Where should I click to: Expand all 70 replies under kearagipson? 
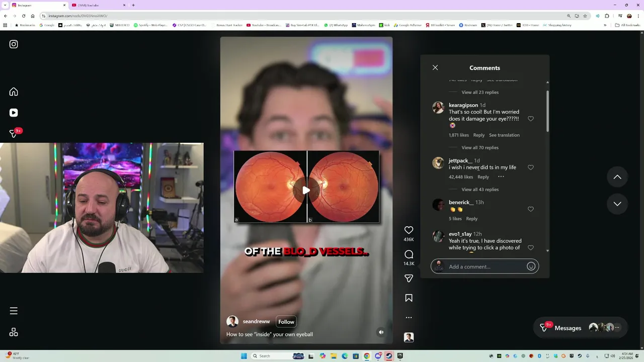click(480, 148)
